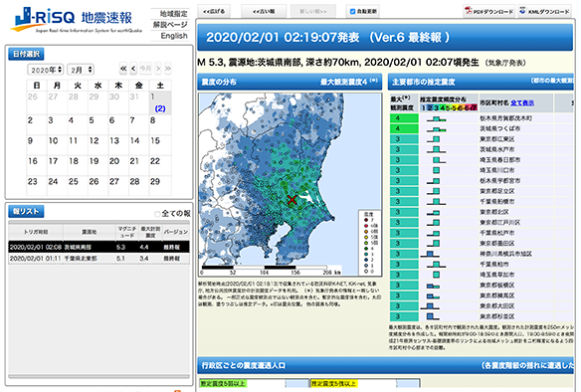581x392 pixels.
Task: Click the 最大計測震度 column header
Action: 150,232
